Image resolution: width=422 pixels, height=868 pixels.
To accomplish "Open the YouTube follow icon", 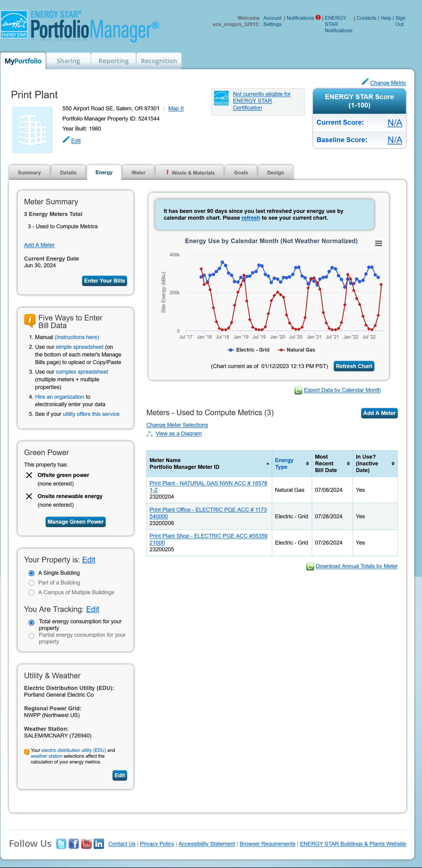I will [x=86, y=844].
